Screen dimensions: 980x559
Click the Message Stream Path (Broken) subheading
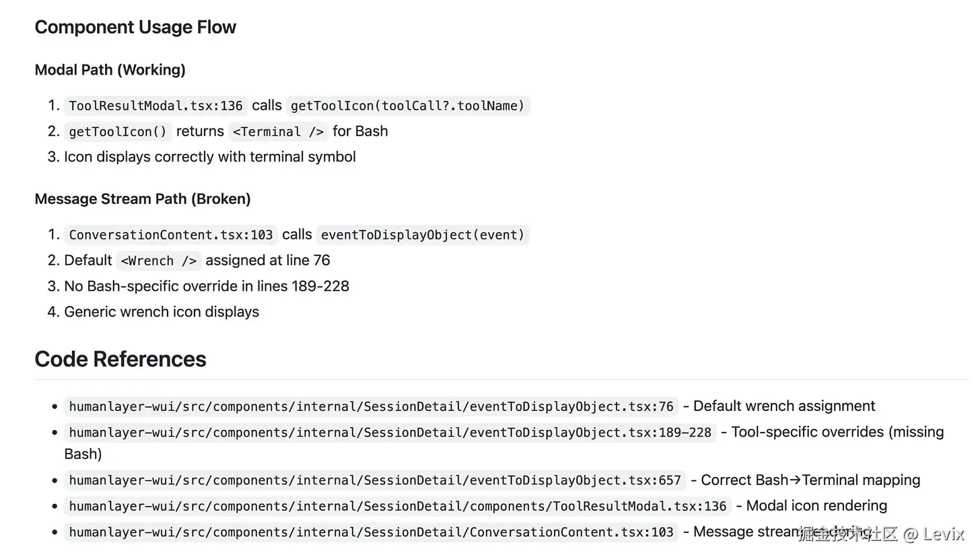tap(143, 199)
